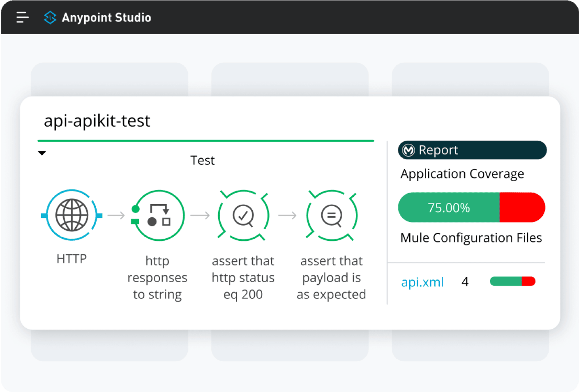Select the http responses to string transform icon
The height and width of the screenshot is (392, 579).
[157, 215]
